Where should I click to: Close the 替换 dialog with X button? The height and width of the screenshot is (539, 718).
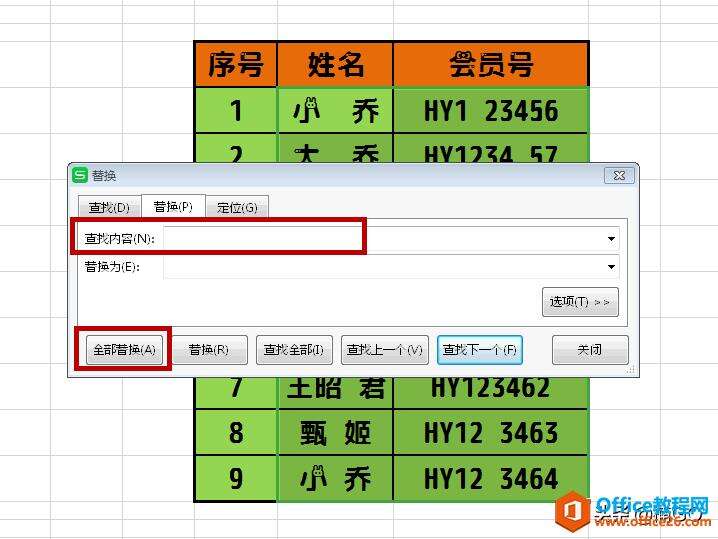pyautogui.click(x=619, y=175)
